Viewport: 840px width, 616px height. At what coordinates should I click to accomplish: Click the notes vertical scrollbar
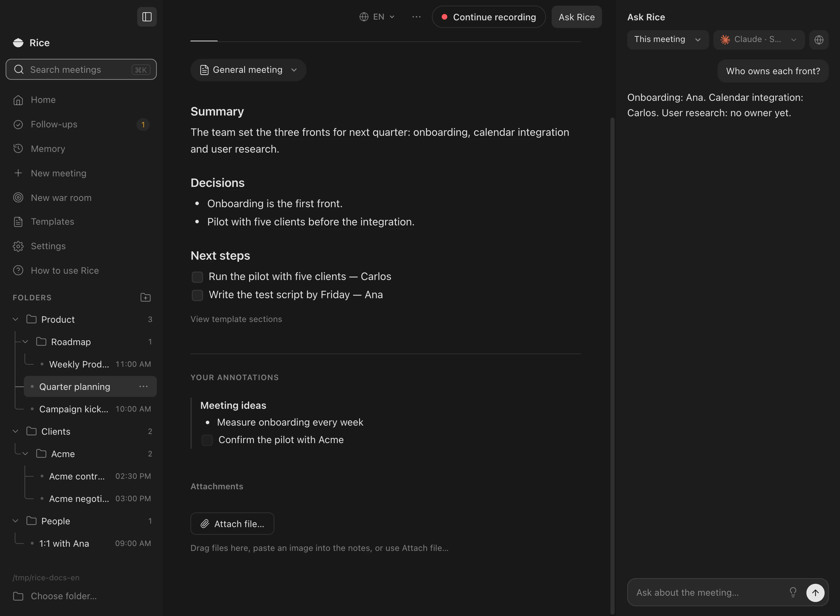coord(612,365)
